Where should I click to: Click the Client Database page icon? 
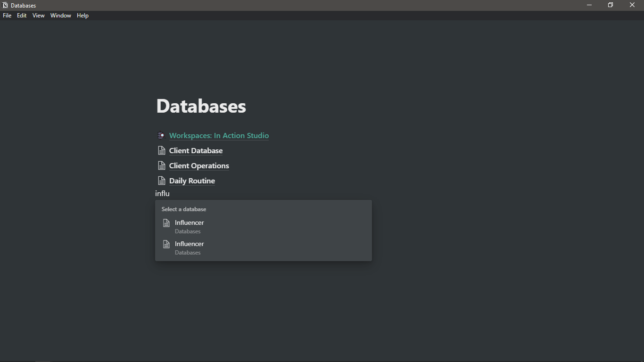[161, 151]
